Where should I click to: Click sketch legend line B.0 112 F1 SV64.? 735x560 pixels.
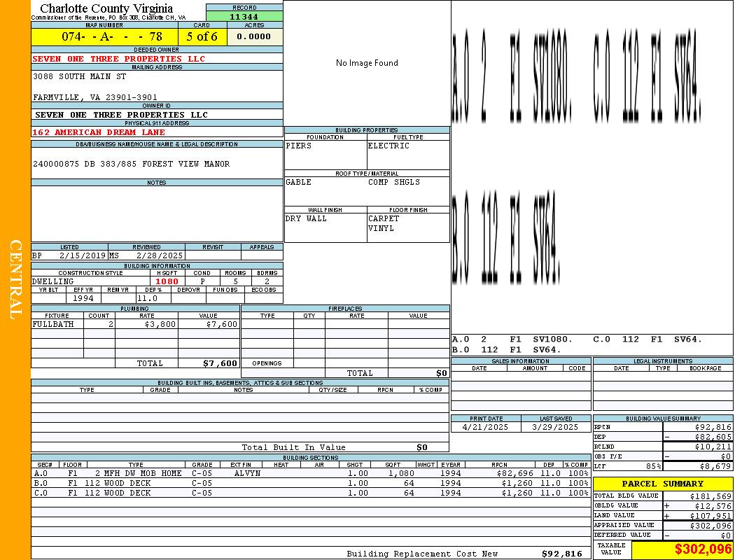click(507, 349)
